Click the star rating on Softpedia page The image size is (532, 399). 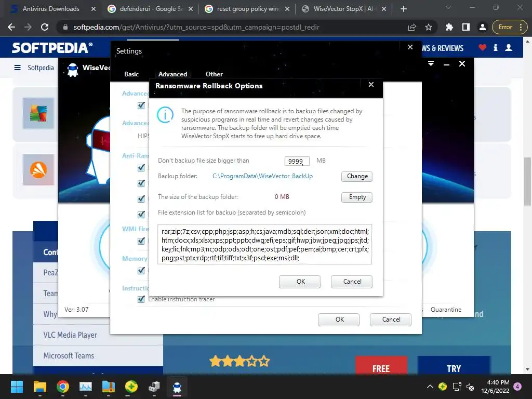point(240,362)
